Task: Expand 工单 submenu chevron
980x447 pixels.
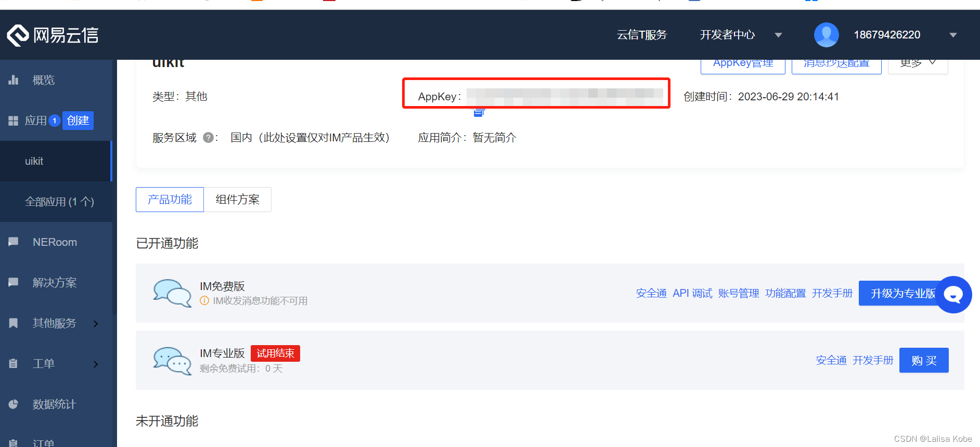Action: click(x=96, y=364)
